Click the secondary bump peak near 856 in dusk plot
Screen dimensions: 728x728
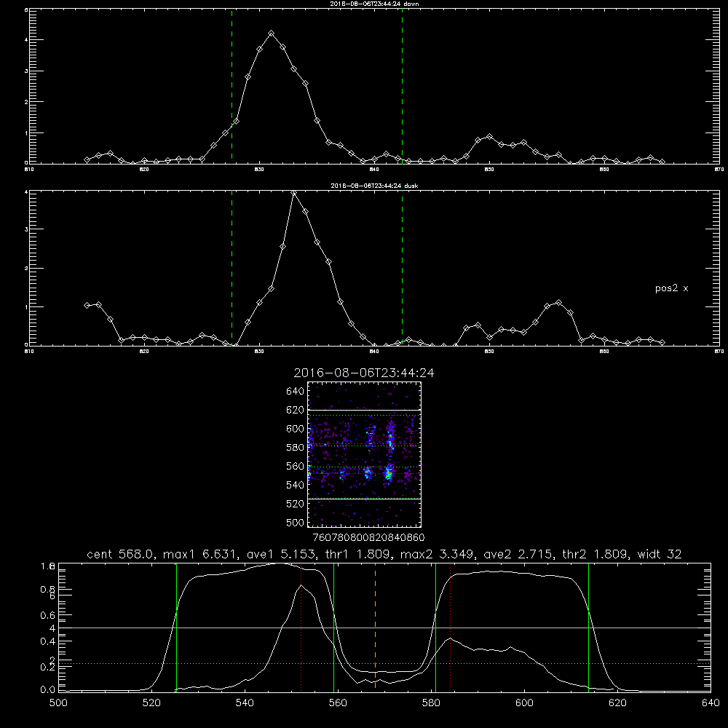(x=558, y=303)
